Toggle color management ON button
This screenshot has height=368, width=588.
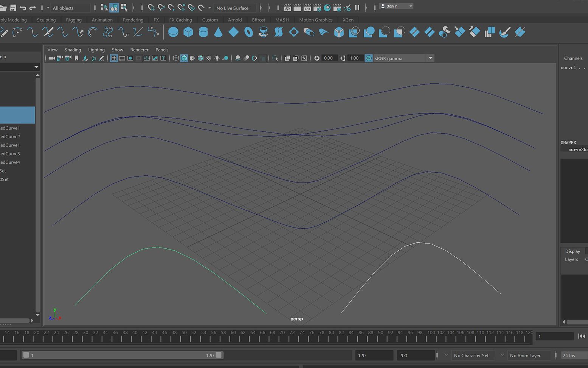[x=368, y=58]
